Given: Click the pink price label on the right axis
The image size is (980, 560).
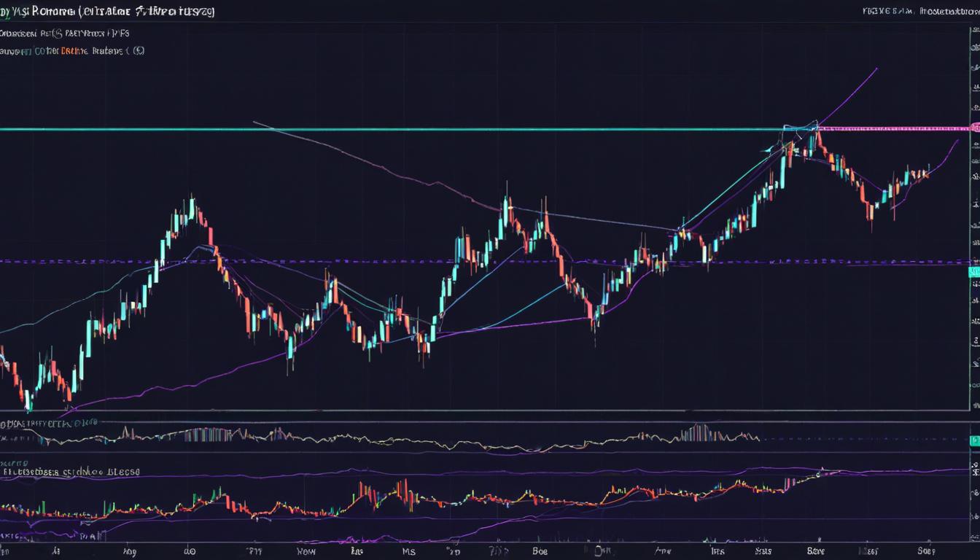Looking at the screenshot, I should click(x=976, y=128).
